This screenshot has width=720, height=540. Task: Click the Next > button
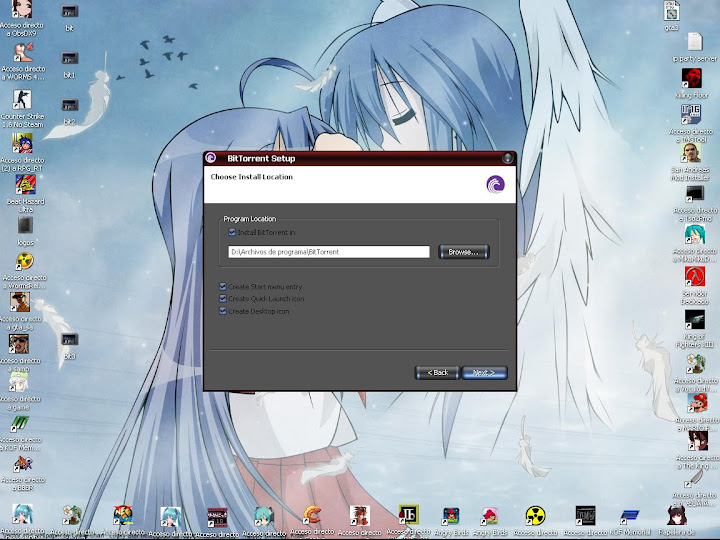pyautogui.click(x=484, y=372)
